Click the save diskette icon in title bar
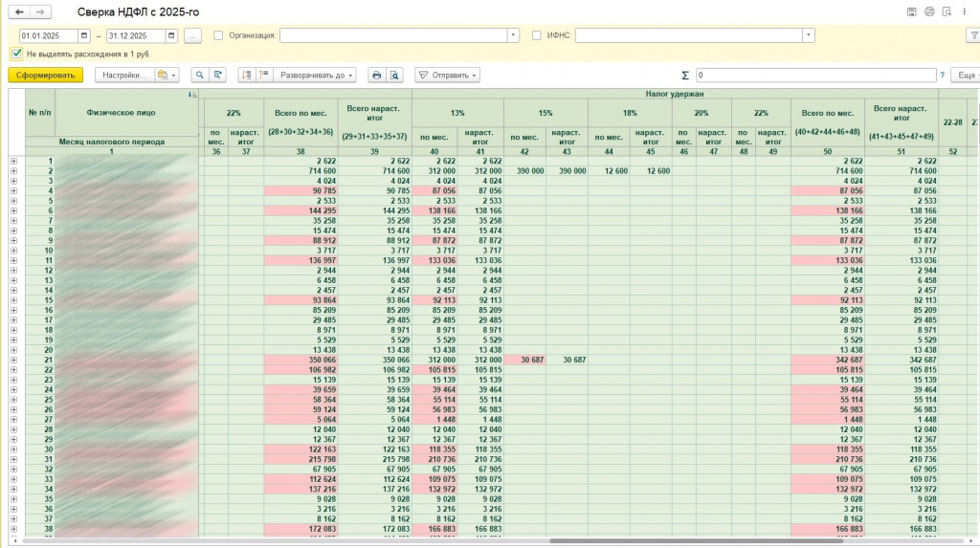 click(x=911, y=11)
